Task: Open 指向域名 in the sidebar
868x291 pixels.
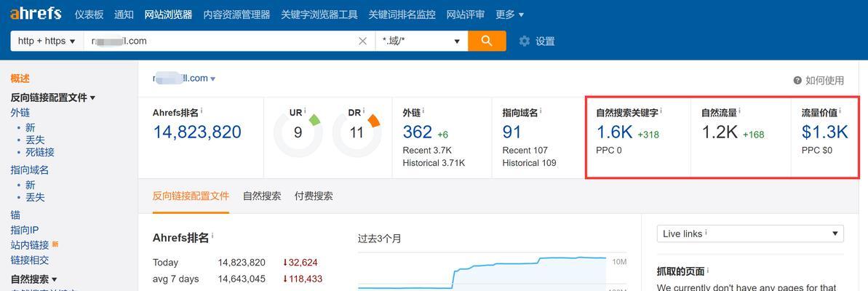Action: coord(30,170)
